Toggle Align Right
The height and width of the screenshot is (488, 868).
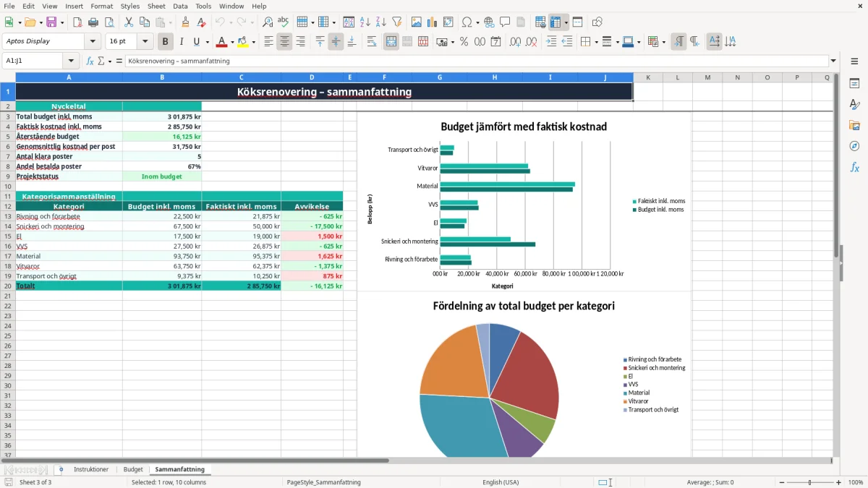[x=300, y=42]
